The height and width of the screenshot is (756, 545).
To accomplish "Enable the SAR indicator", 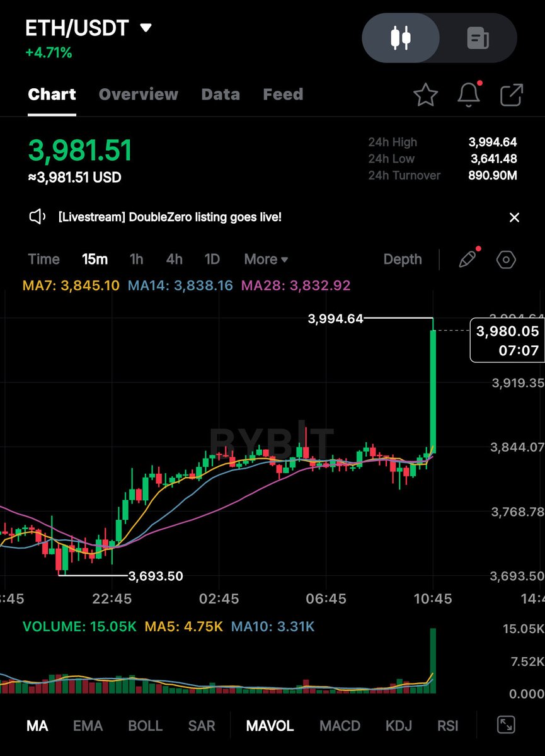I will [x=202, y=726].
